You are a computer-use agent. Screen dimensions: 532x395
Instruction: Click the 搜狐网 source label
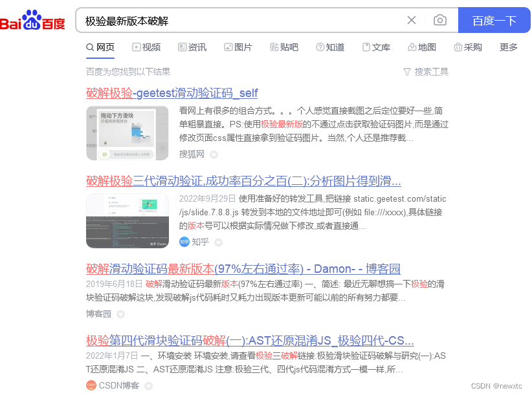[x=192, y=154]
